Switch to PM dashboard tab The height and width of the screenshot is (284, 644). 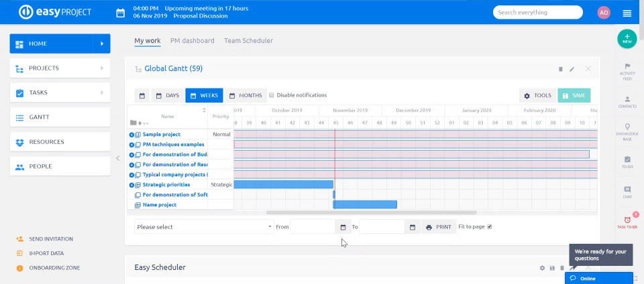click(x=193, y=41)
